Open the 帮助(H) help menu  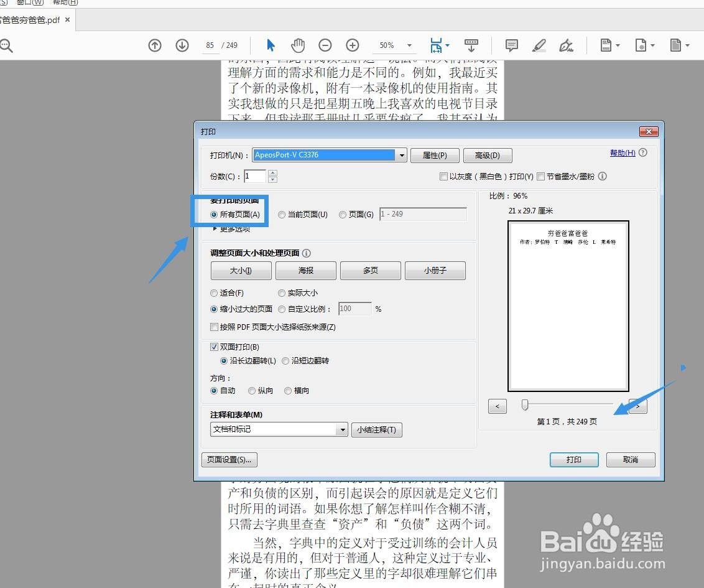(x=65, y=2)
